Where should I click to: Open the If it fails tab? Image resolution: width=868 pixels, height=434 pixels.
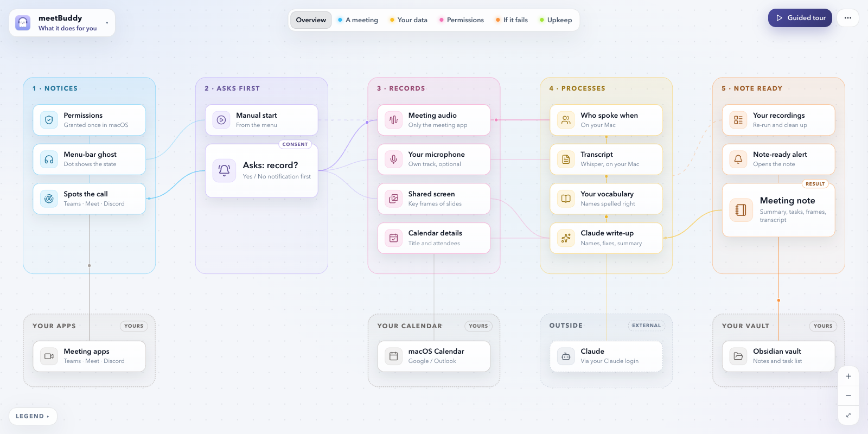pyautogui.click(x=512, y=20)
